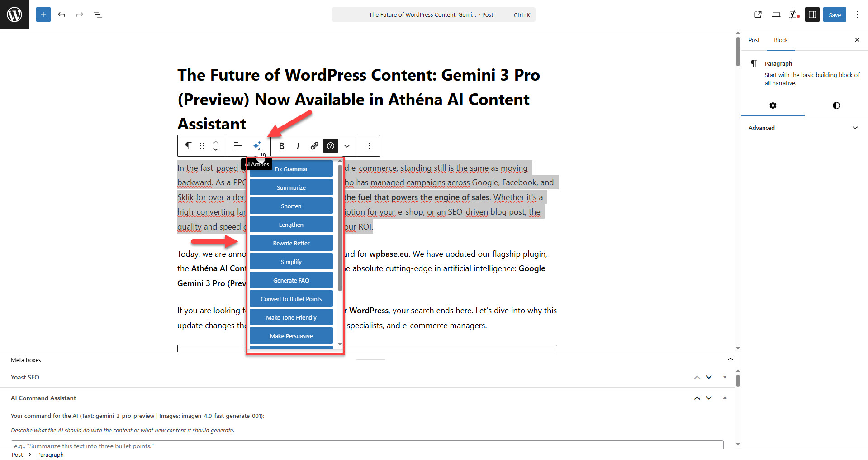Click the Yoast SEO icon in top bar
The image size is (868, 460).
[x=793, y=14]
